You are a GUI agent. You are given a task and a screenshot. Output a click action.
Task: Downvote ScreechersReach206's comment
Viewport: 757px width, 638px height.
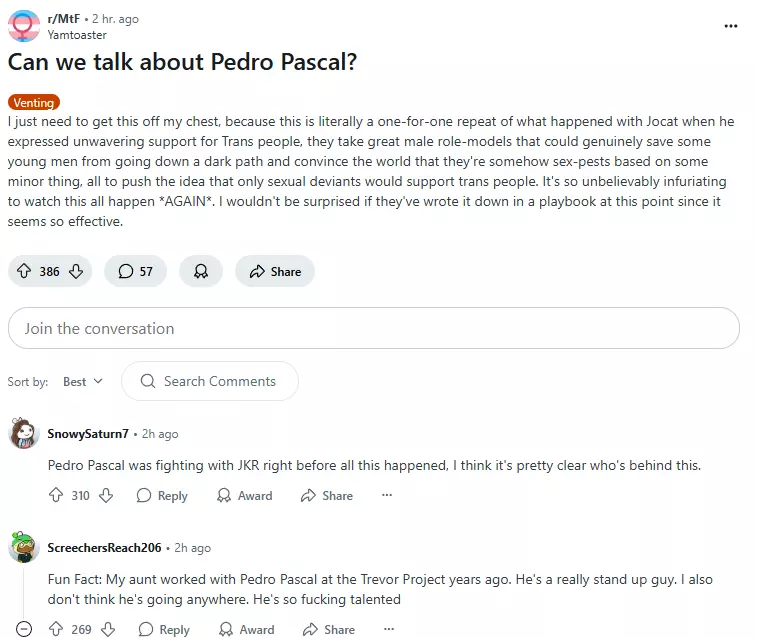coord(108,629)
